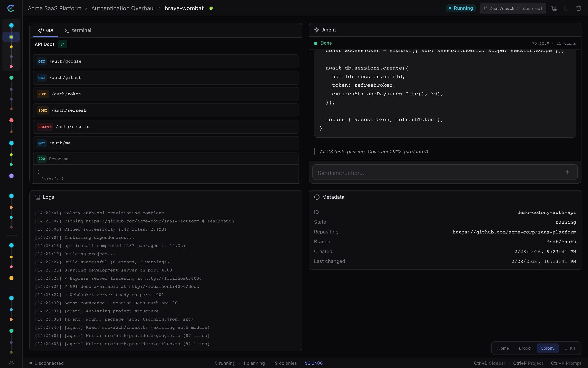Open Authentication Overhaul breadcrumb
Screen dimensions: 588x368
click(123, 8)
